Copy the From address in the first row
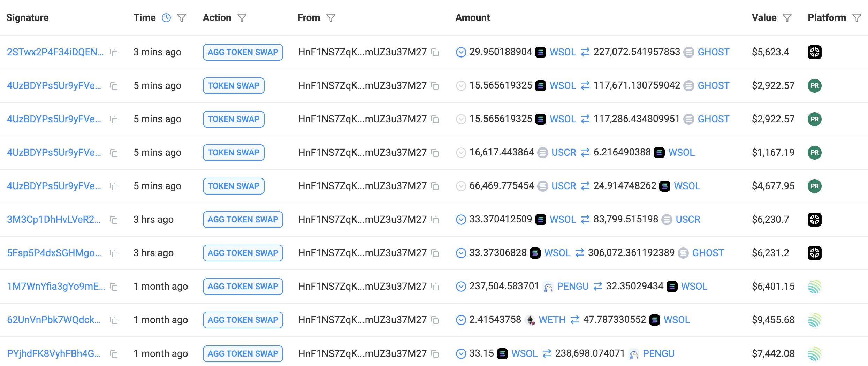The image size is (868, 366). tap(435, 53)
